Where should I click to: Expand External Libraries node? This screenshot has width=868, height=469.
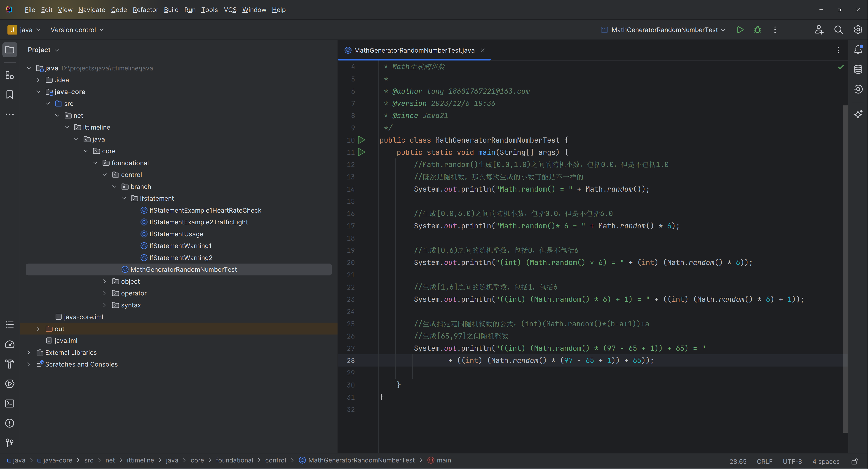(x=29, y=352)
